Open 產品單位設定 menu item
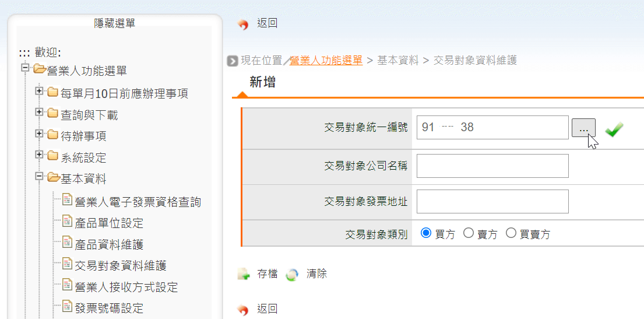The image size is (644, 319). [x=109, y=223]
